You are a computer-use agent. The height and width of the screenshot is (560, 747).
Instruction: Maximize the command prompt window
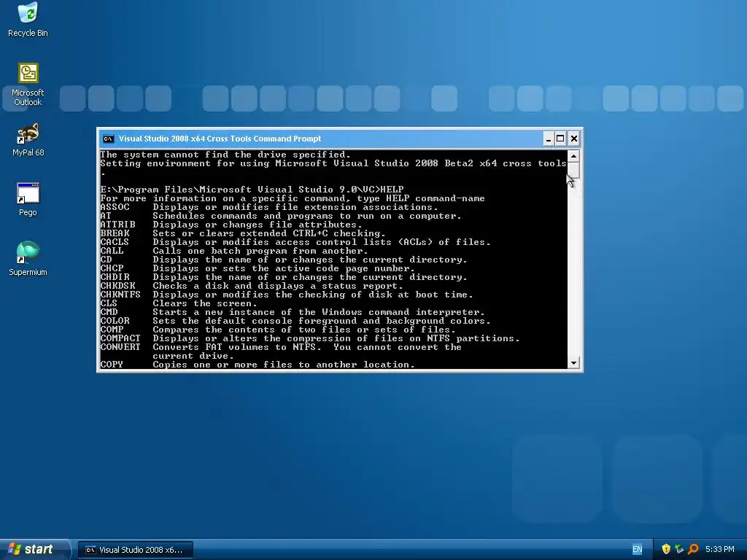(x=561, y=139)
